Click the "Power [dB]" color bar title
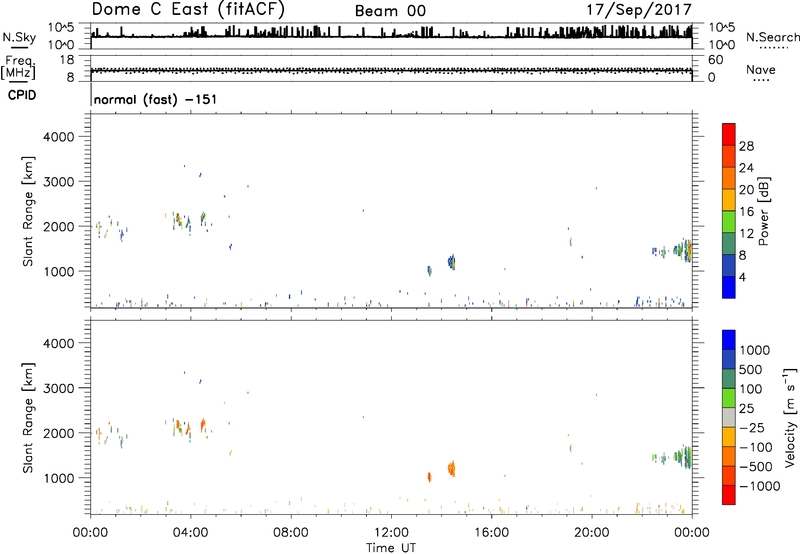Image resolution: width=800 pixels, height=554 pixels. pos(763,211)
